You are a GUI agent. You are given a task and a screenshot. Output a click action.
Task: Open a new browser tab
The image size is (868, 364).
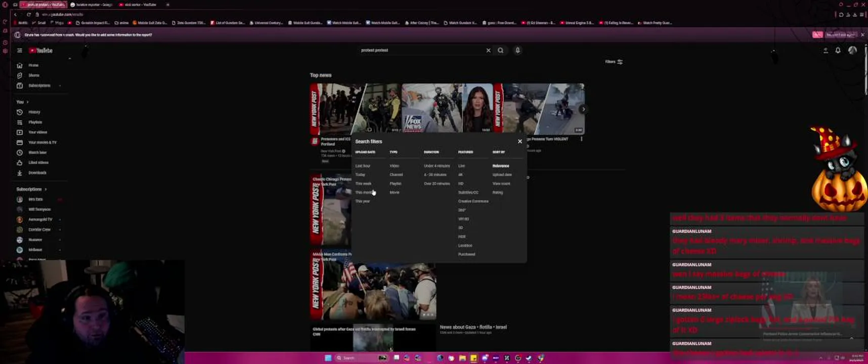click(167, 5)
